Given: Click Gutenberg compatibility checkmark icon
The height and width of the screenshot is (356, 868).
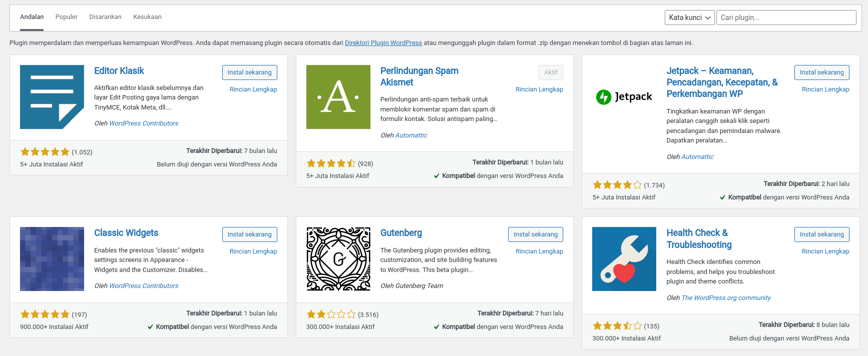Looking at the screenshot, I should click(x=437, y=327).
